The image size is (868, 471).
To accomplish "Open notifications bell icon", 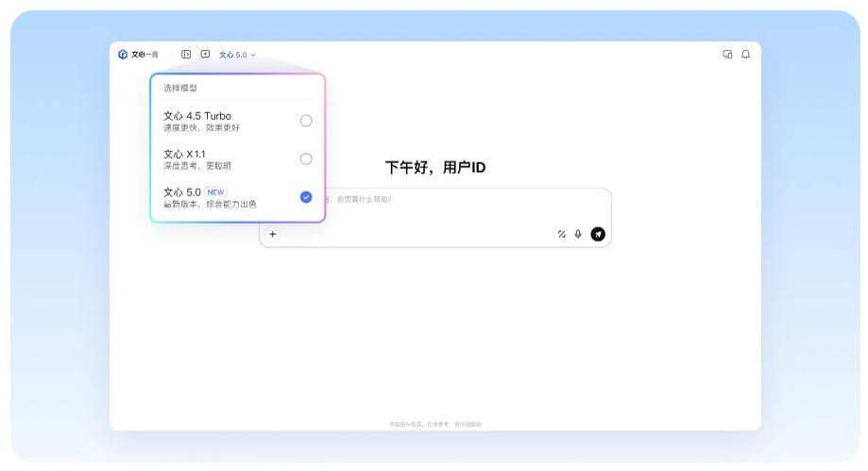I will (x=745, y=55).
